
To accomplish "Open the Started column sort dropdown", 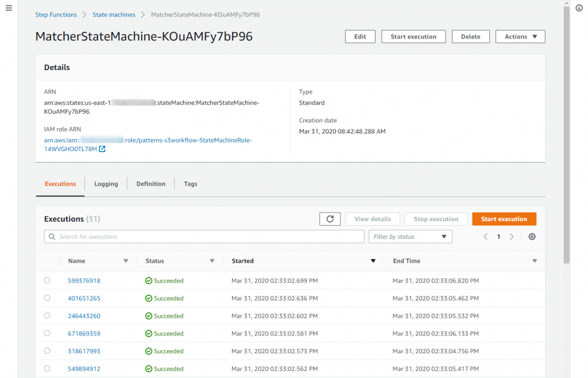I will point(373,260).
